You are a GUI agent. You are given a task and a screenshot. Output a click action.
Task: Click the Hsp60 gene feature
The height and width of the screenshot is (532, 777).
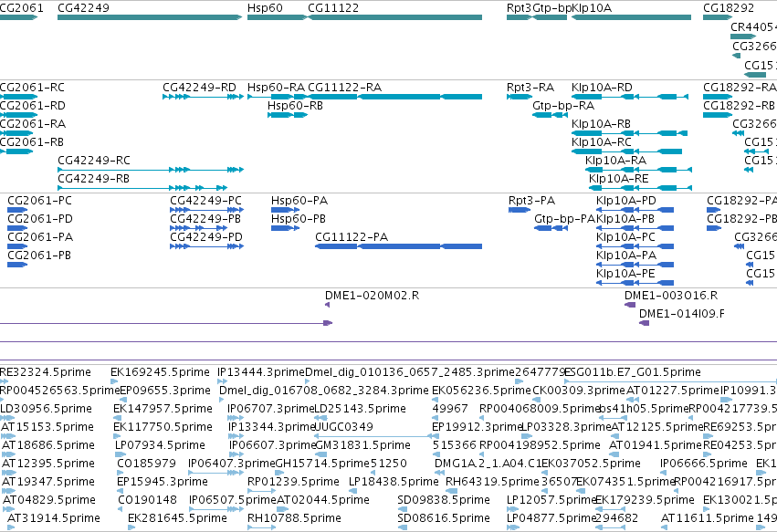(278, 17)
